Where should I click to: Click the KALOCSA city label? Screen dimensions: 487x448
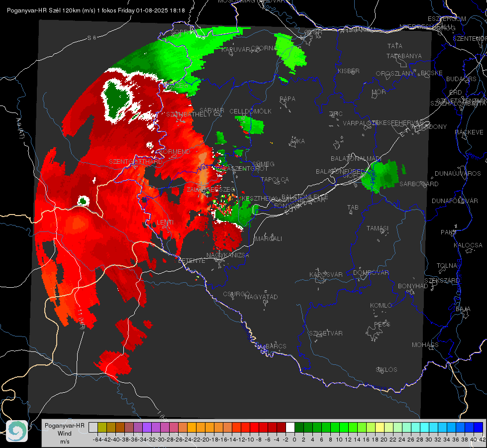click(468, 245)
